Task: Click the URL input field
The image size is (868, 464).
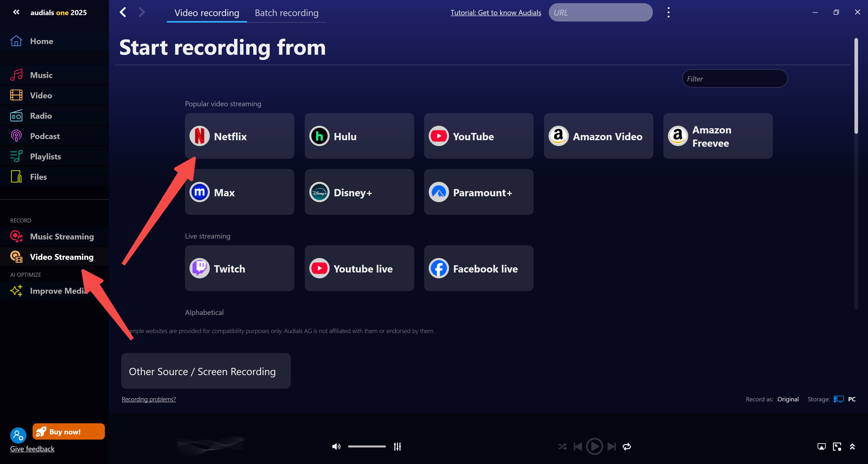Action: pyautogui.click(x=600, y=12)
